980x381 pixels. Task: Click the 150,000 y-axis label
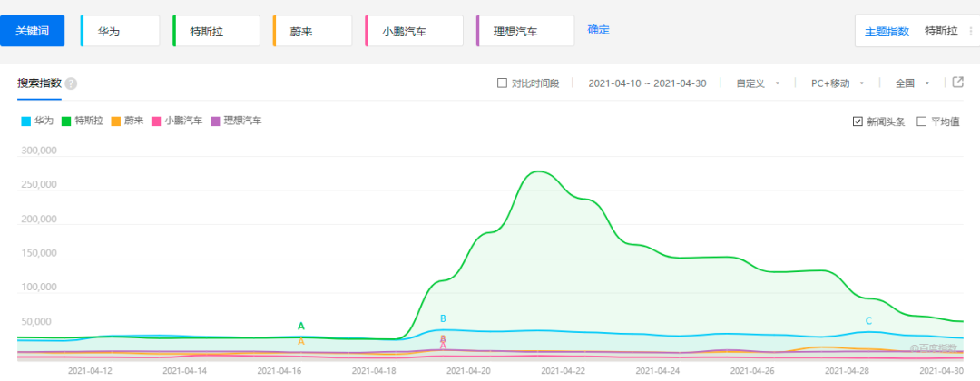[x=39, y=254]
